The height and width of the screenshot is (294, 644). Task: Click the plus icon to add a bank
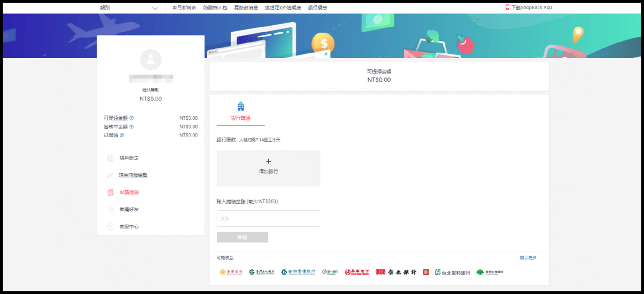click(x=269, y=161)
